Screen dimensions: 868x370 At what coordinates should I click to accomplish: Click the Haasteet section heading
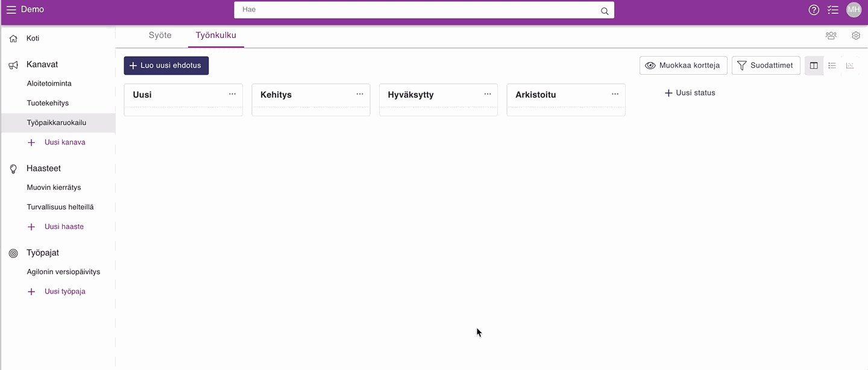point(43,169)
